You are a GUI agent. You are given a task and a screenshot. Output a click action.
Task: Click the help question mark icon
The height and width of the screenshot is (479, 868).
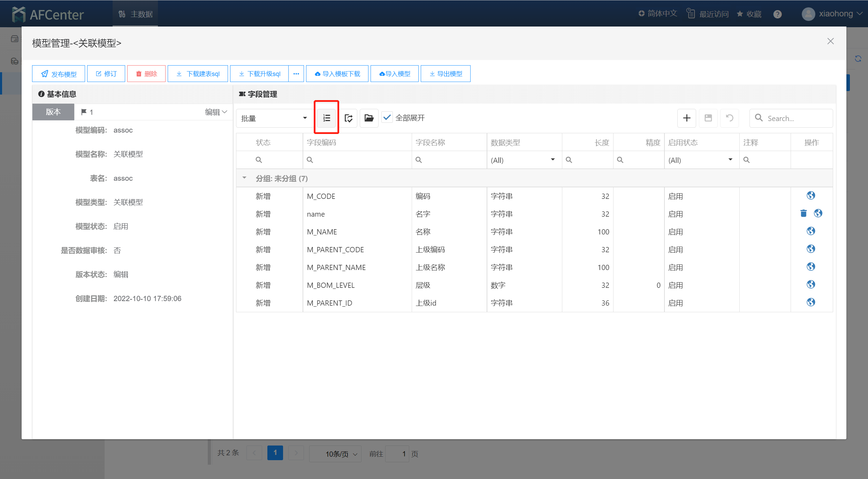[x=777, y=14]
